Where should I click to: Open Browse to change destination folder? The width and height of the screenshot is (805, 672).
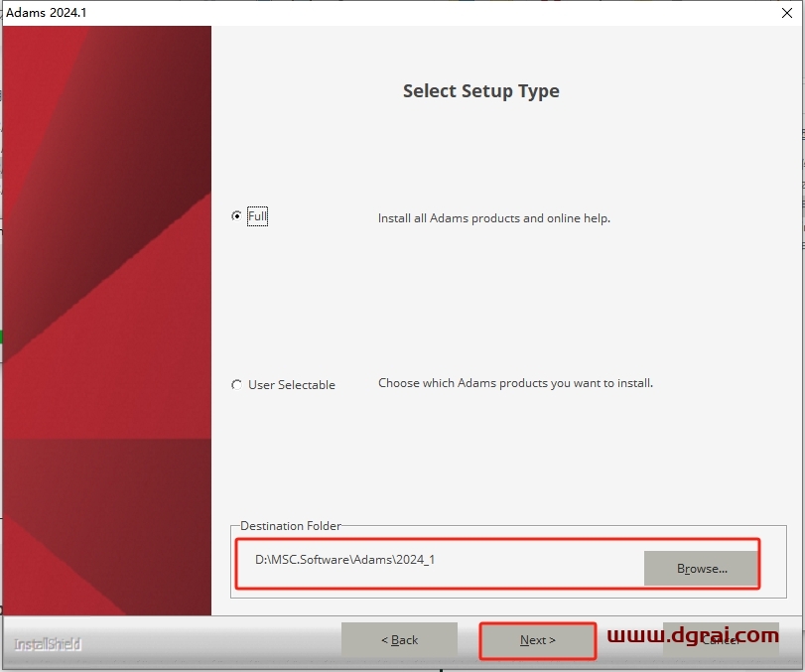click(702, 569)
